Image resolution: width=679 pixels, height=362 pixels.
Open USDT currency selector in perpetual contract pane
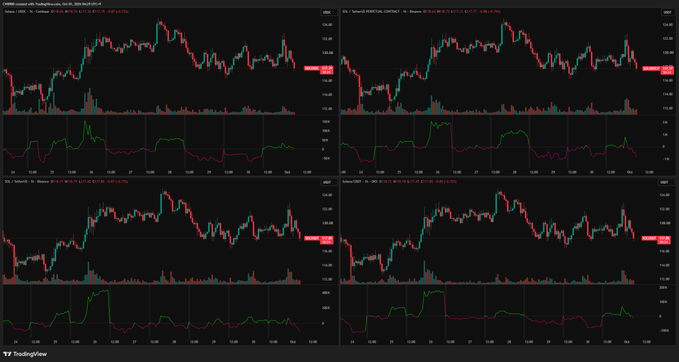667,13
